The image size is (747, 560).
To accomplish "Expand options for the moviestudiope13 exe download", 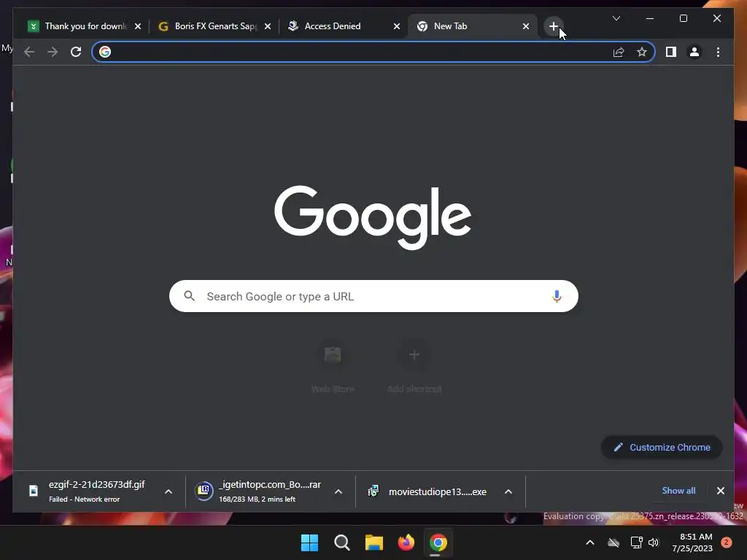I will click(x=508, y=491).
